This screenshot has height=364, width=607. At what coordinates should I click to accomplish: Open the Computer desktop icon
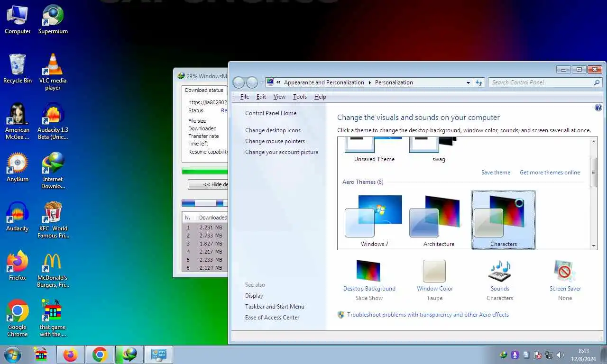tap(18, 20)
